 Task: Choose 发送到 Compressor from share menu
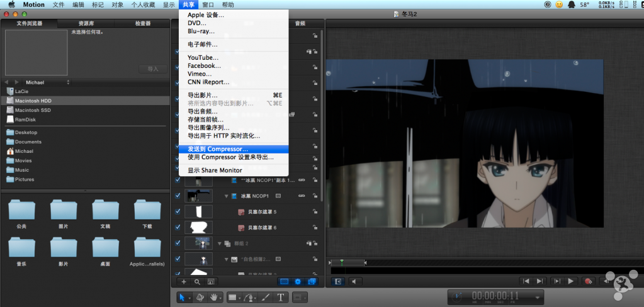coord(218,149)
